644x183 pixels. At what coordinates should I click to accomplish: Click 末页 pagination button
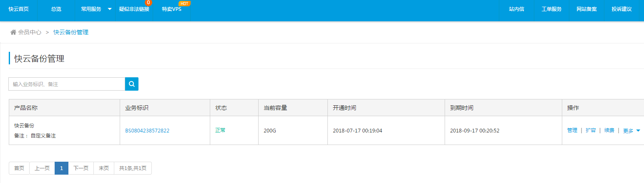coord(104,168)
